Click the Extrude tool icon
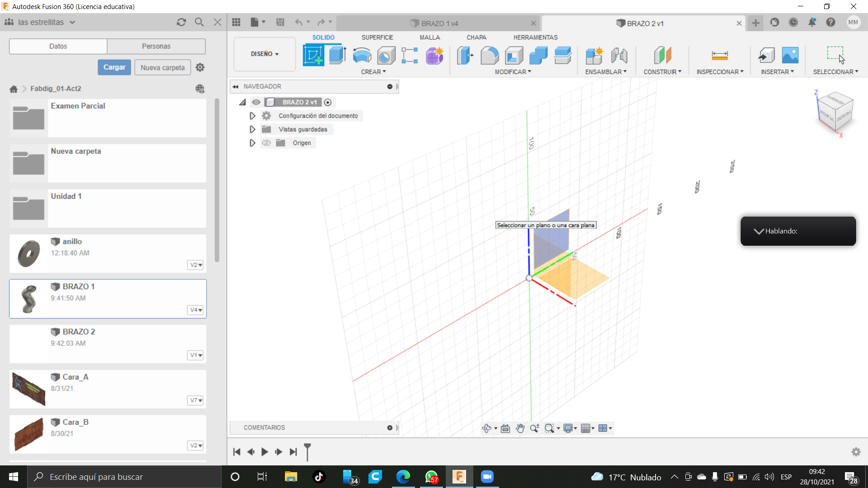868x488 pixels. coord(337,56)
